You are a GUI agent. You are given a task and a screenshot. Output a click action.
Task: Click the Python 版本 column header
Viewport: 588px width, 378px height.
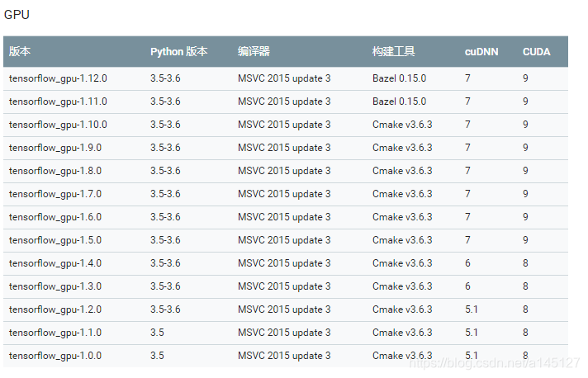pos(179,51)
